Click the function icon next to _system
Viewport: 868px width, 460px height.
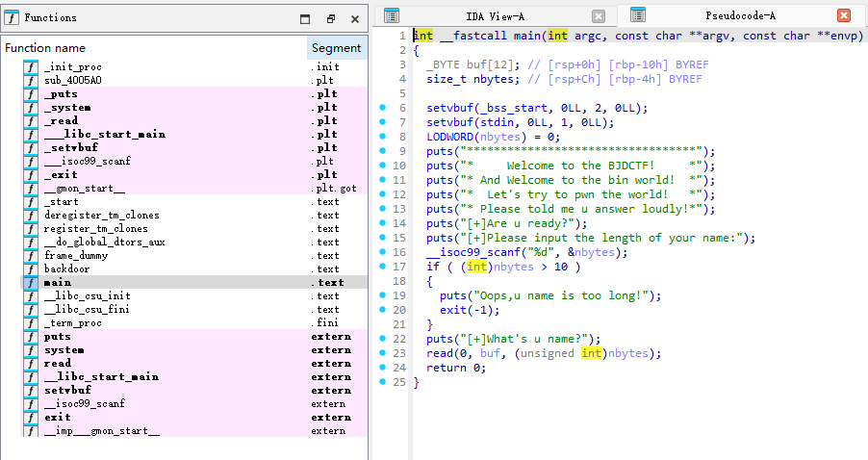[30, 108]
